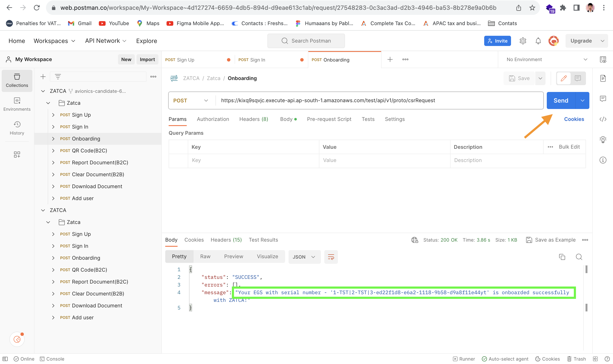613x364 pixels.
Task: Switch to the Authorization tab
Action: click(213, 119)
